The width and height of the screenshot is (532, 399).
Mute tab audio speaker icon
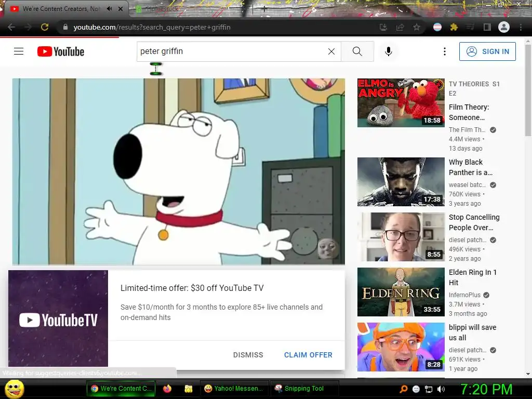point(109,9)
